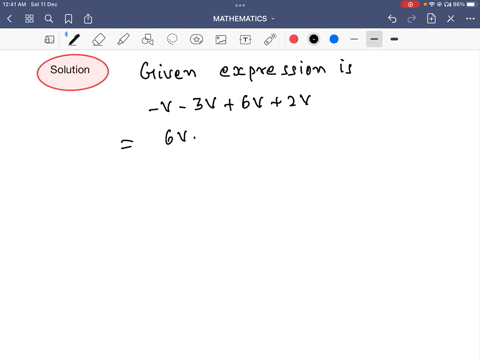
Task: Select the Pen tool
Action: point(74,40)
